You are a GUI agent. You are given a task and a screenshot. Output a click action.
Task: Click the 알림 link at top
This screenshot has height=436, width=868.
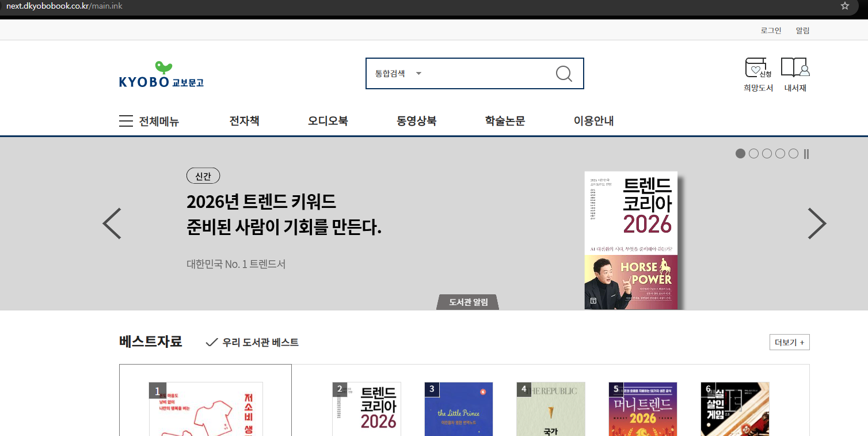(x=802, y=31)
